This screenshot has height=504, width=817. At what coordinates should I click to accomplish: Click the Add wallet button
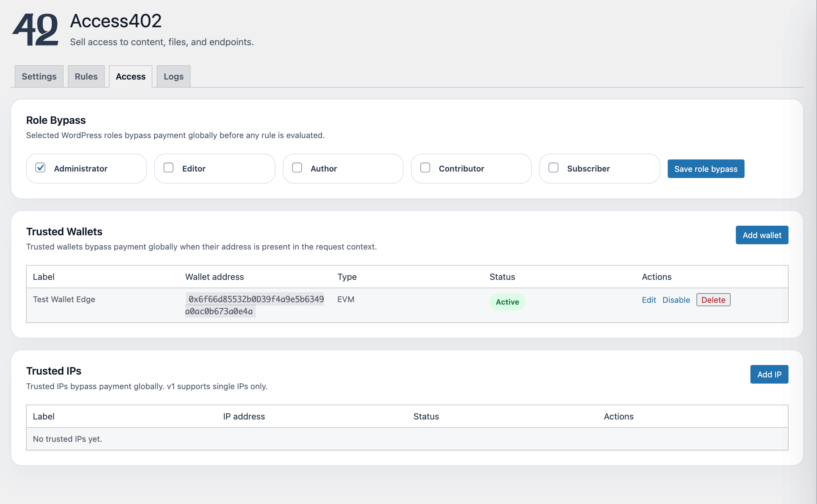click(x=762, y=235)
